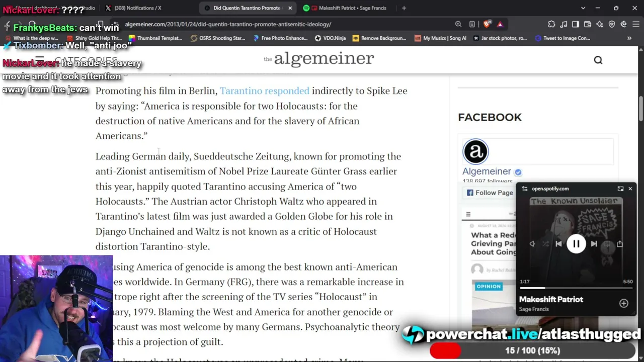Open the media playlist music note icon
This screenshot has height=362, width=644.
[x=563, y=24]
